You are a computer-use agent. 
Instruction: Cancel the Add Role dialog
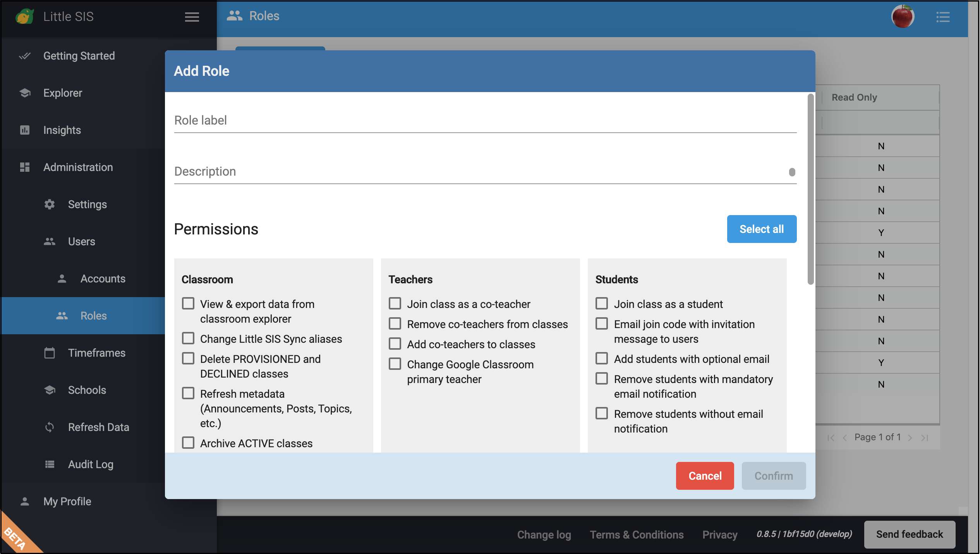[705, 475]
